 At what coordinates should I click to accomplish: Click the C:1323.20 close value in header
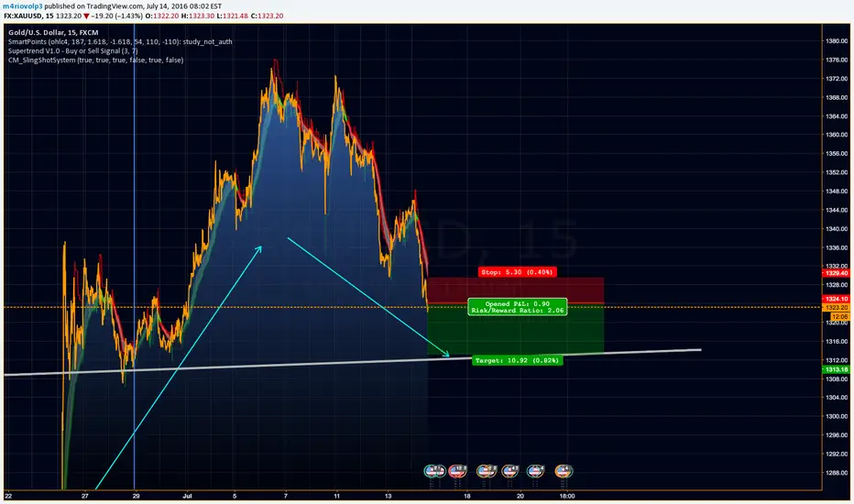point(267,16)
